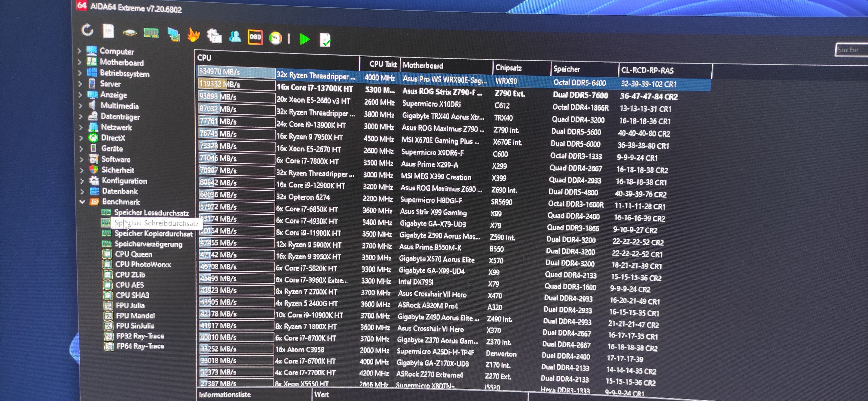Open FP64 Ray-Trace benchmark

141,346
